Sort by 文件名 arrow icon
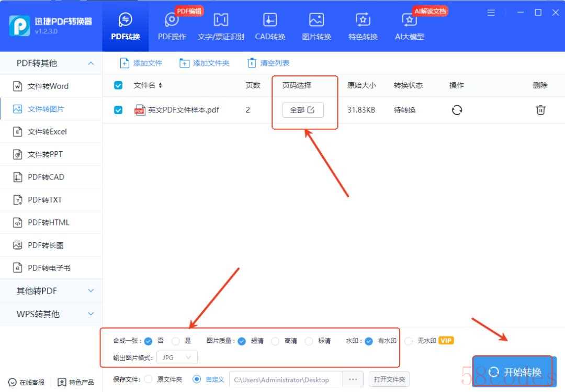This screenshot has height=392, width=565. point(161,85)
